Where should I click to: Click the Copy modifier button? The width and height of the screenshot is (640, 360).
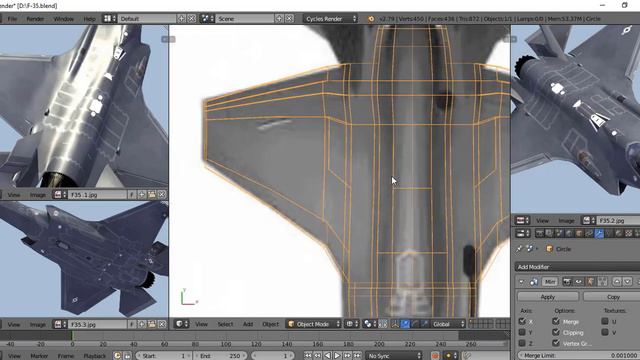(612, 297)
